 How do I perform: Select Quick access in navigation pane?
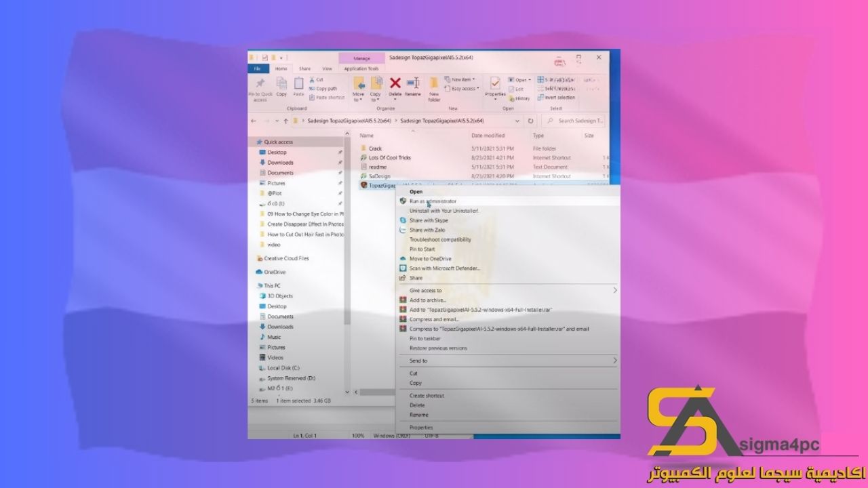coord(278,142)
